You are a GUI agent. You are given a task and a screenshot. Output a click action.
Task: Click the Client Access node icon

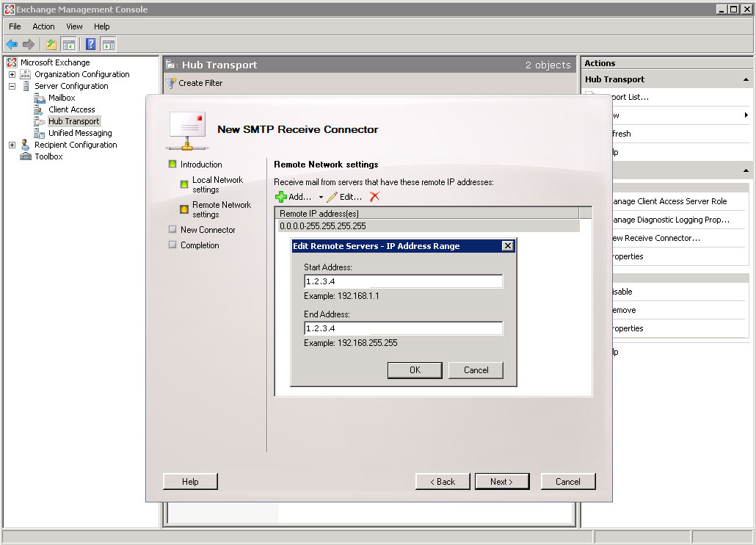[39, 109]
